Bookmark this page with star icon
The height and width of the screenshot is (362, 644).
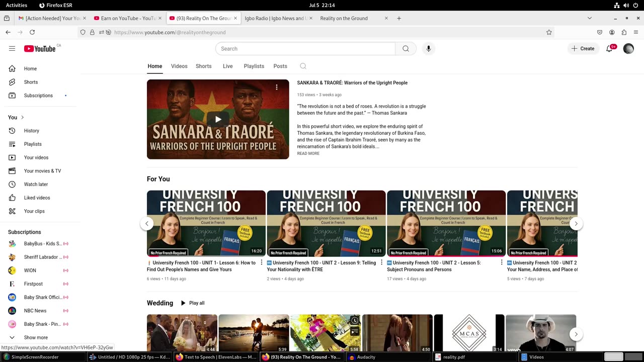point(549,32)
